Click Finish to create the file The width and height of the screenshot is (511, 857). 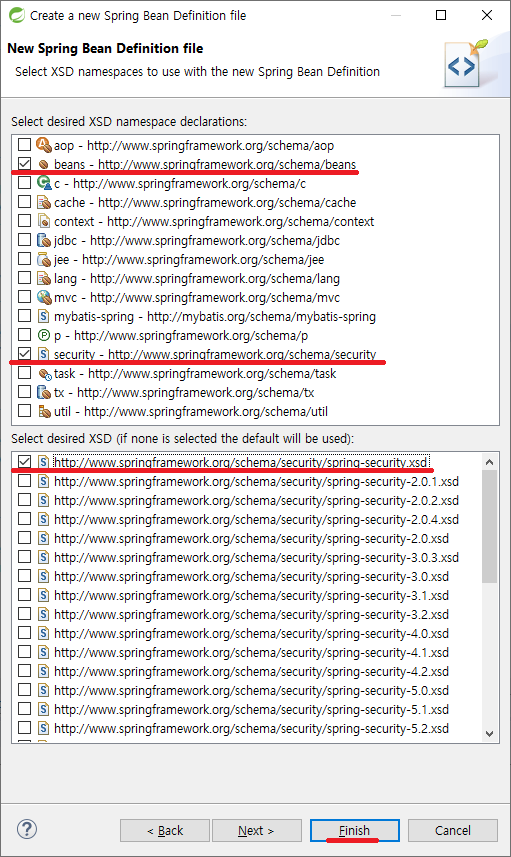[355, 831]
